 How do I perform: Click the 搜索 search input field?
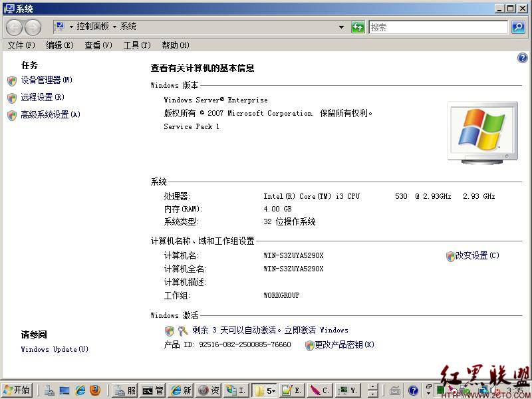(438, 27)
